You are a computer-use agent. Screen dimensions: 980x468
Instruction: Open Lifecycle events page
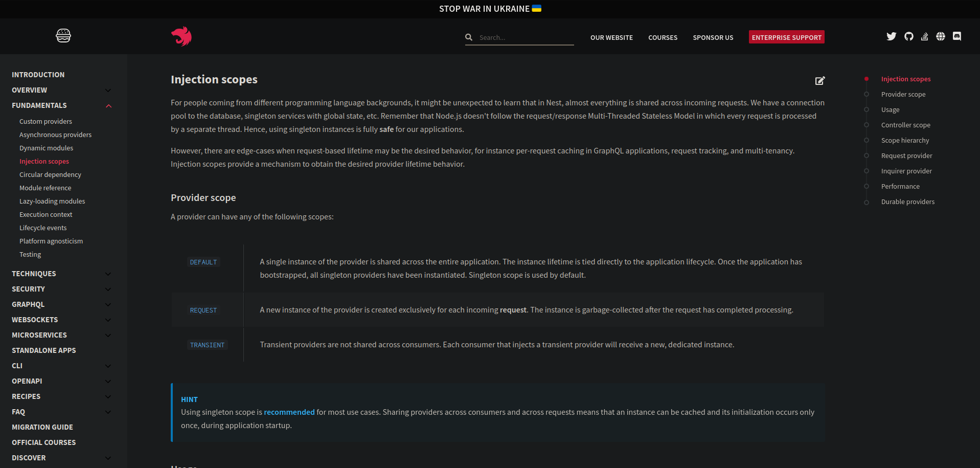click(x=43, y=228)
